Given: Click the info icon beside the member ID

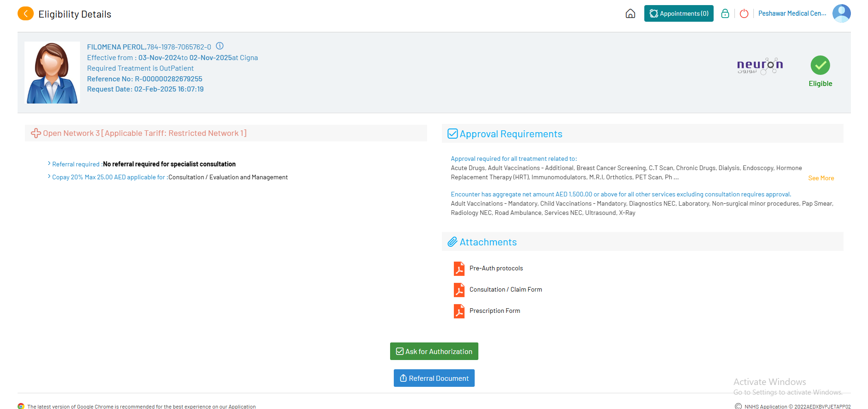Looking at the screenshot, I should 220,46.
